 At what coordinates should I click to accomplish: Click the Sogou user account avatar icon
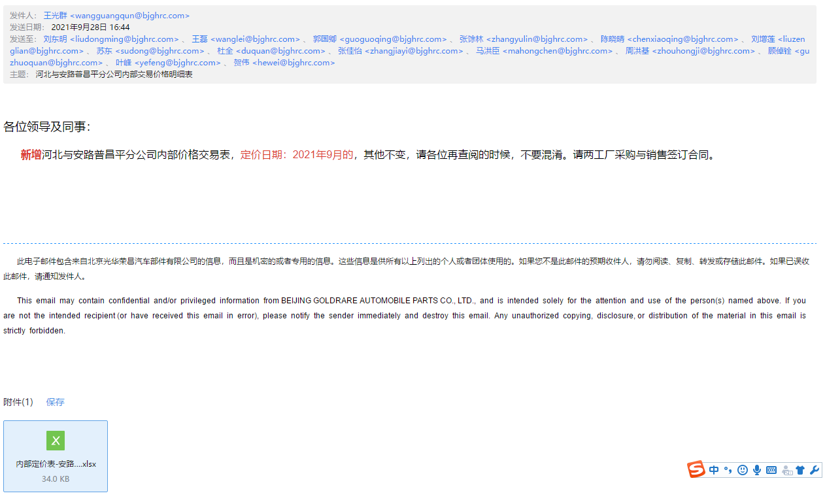pos(787,470)
